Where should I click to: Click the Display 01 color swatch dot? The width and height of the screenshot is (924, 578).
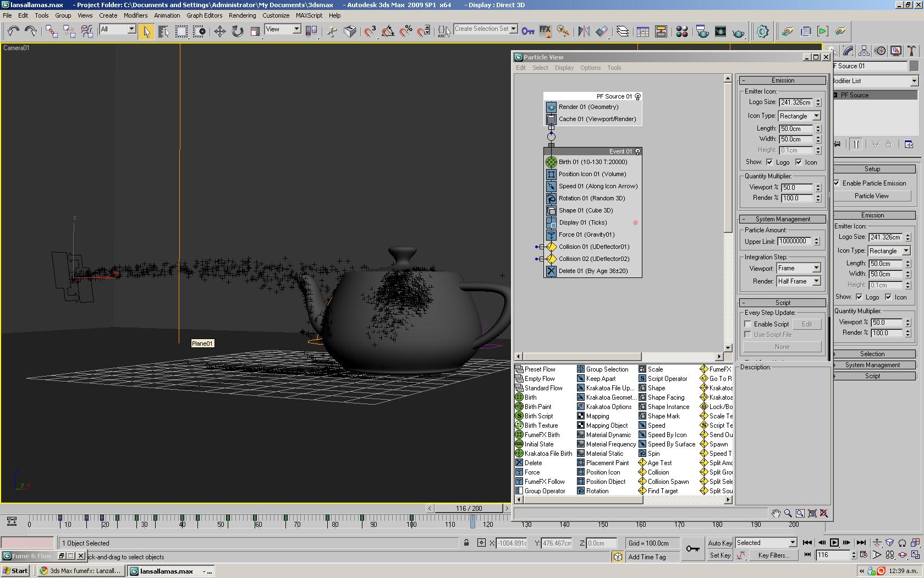pos(635,223)
